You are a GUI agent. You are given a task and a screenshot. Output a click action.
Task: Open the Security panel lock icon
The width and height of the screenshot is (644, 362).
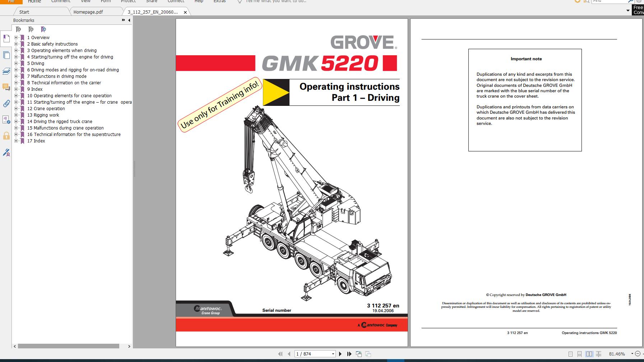(6, 135)
